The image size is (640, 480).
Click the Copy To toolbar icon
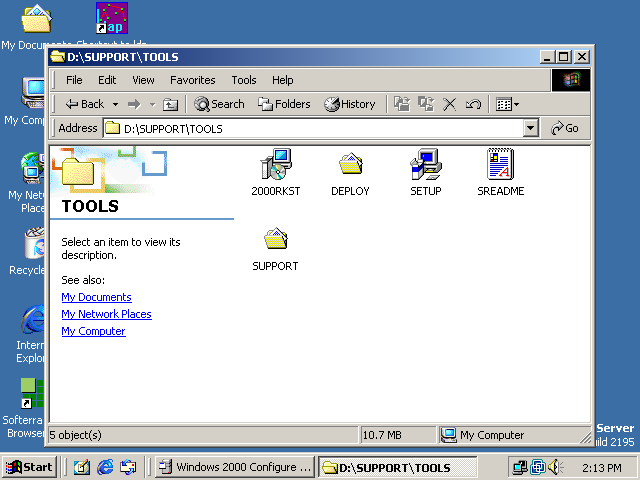pyautogui.click(x=426, y=104)
